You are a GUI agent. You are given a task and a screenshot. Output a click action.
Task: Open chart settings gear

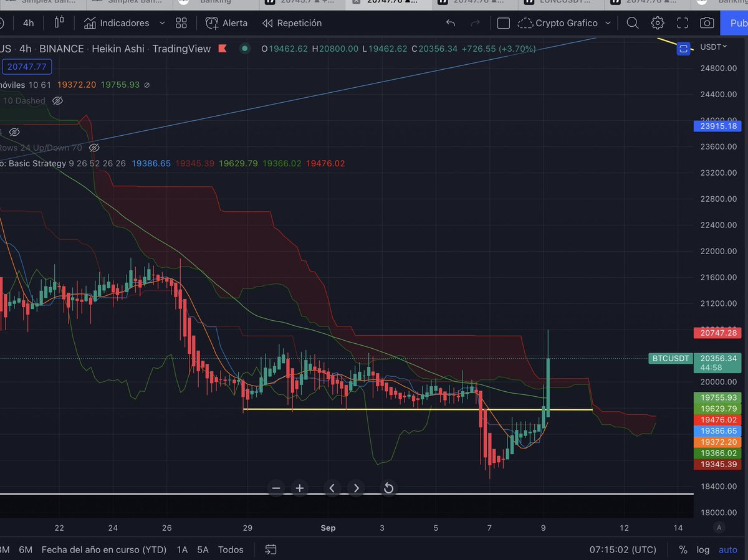[658, 23]
